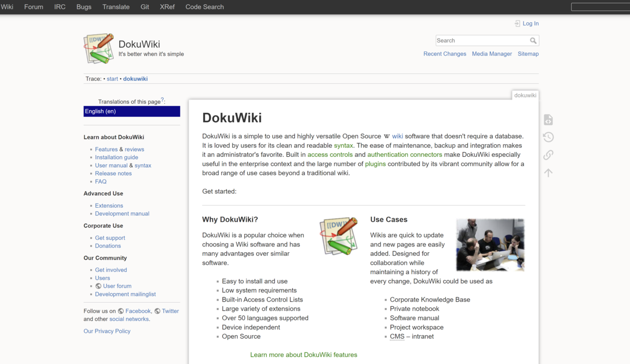Viewport: 630px width, 364px height.
Task: Open authentication connectors link
Action: [x=405, y=155]
